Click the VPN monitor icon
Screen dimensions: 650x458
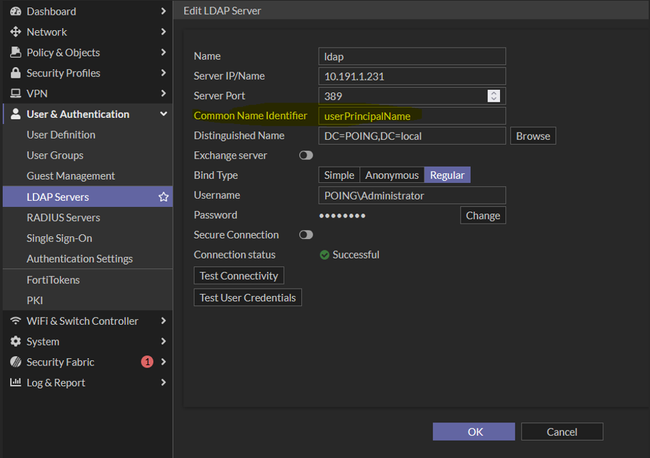click(16, 93)
